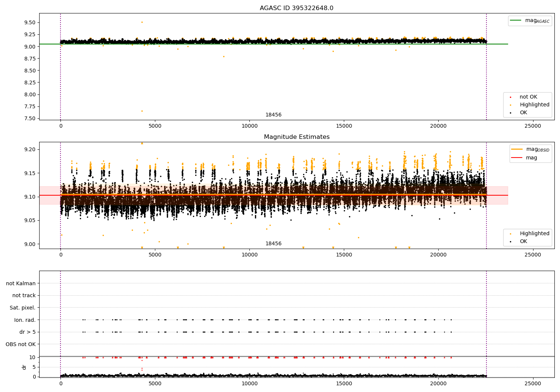Click the 9.05 y-axis tick in middle plot
Screen dimensions: 560x392
pos(30,221)
